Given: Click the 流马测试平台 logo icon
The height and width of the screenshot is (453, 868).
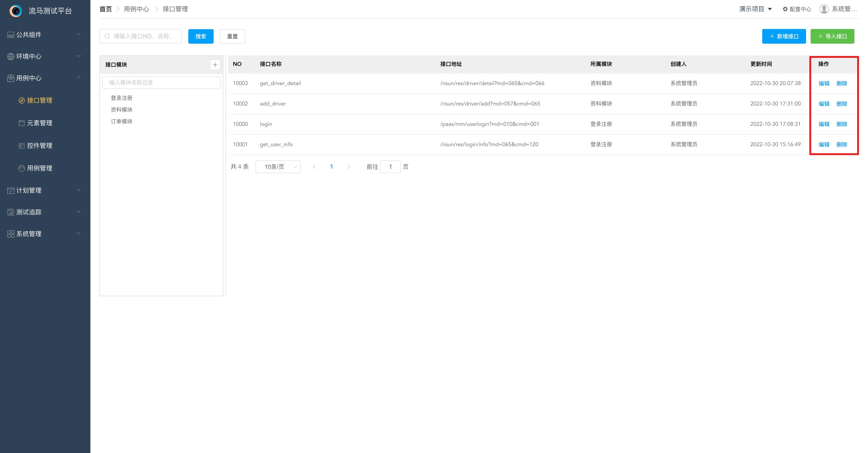Looking at the screenshot, I should pyautogui.click(x=16, y=11).
